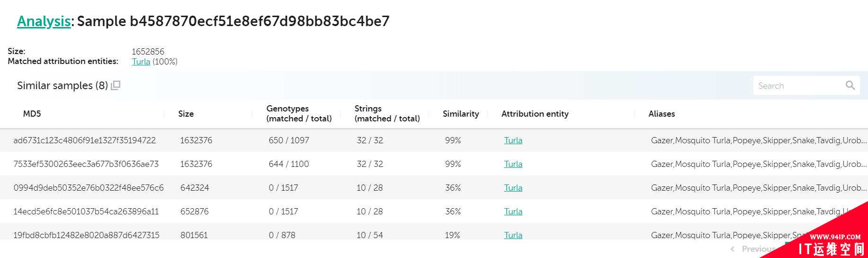The image size is (868, 258).
Task: Open Turla link in 14ecd5e6 row
Action: pyautogui.click(x=513, y=212)
